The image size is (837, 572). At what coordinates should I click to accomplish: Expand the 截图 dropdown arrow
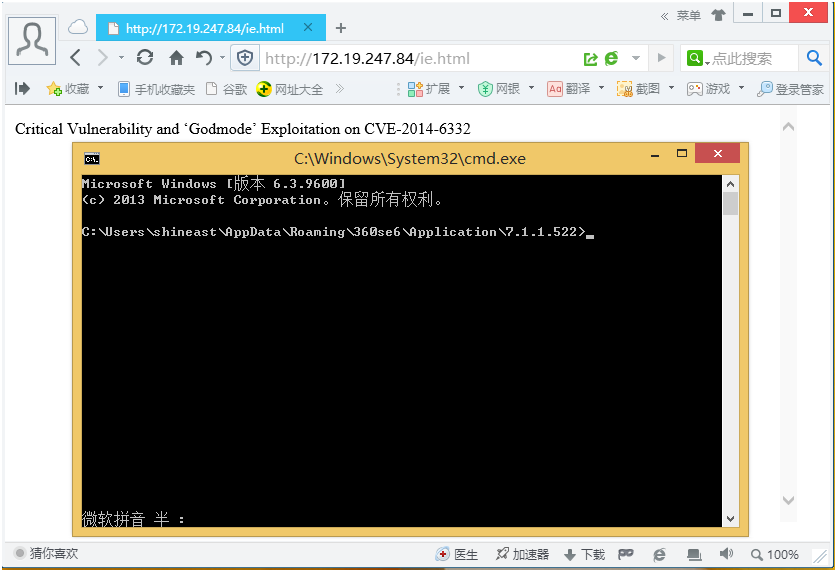[x=671, y=88]
